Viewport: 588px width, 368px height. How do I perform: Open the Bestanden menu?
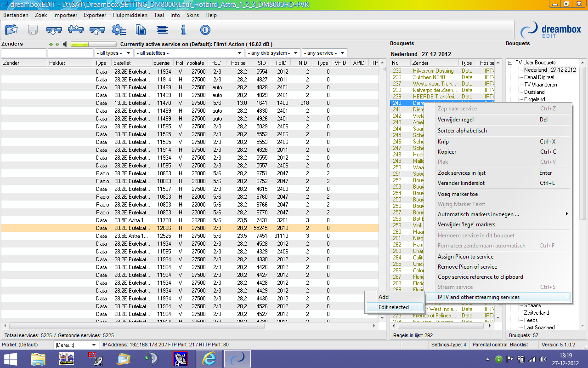(x=16, y=15)
